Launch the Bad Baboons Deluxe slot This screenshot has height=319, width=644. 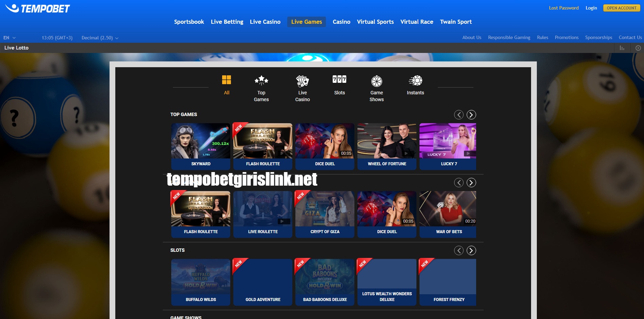coord(325,282)
